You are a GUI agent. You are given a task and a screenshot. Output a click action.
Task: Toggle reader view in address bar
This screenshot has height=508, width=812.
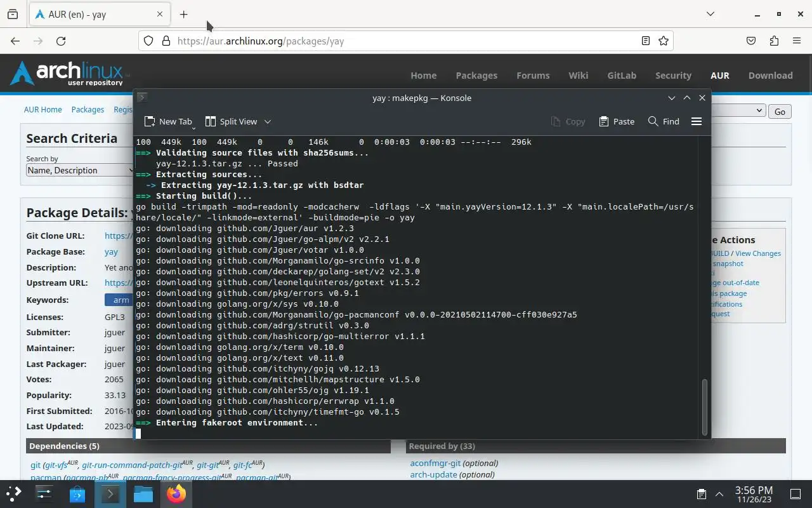pos(645,41)
